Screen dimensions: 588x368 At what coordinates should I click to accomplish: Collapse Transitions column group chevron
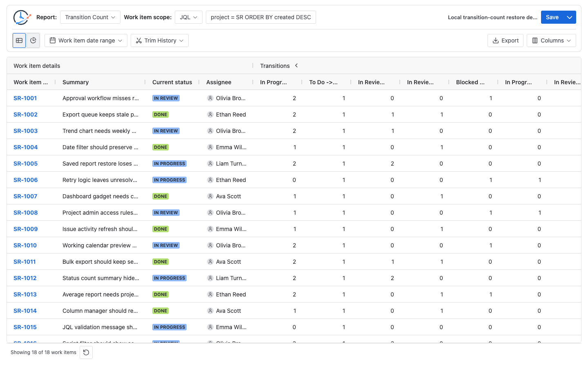point(296,65)
